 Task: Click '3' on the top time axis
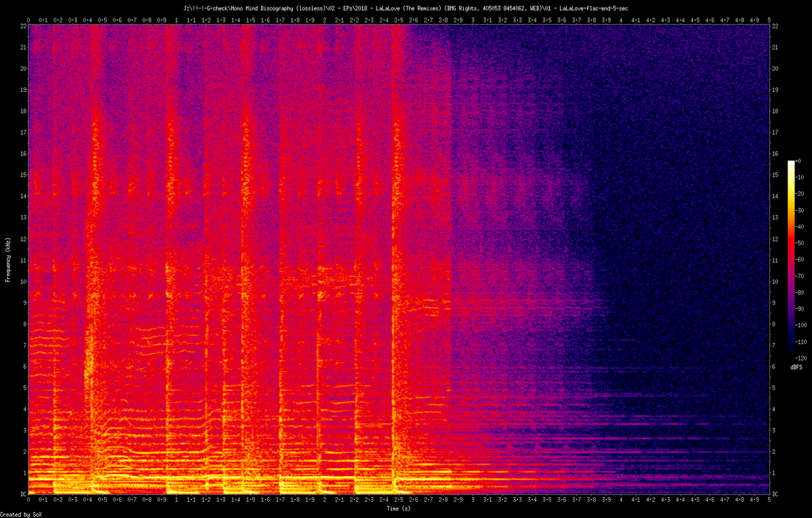tap(473, 20)
